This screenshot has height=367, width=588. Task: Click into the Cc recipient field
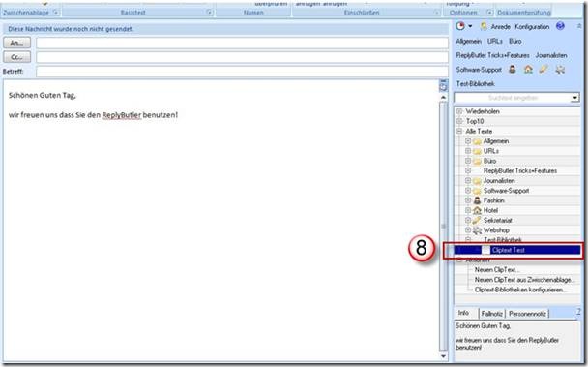pos(242,57)
